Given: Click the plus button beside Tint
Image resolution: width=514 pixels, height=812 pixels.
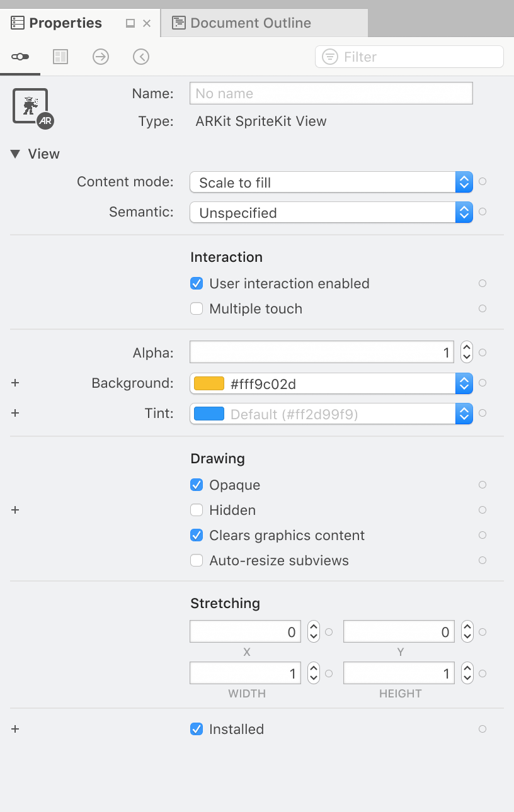Looking at the screenshot, I should pyautogui.click(x=15, y=414).
